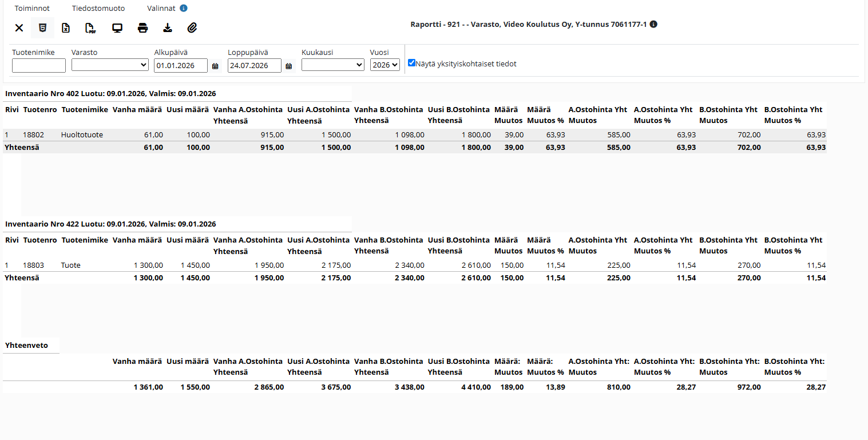This screenshot has width=868, height=440.
Task: Print the report using printer icon
Action: [142, 28]
